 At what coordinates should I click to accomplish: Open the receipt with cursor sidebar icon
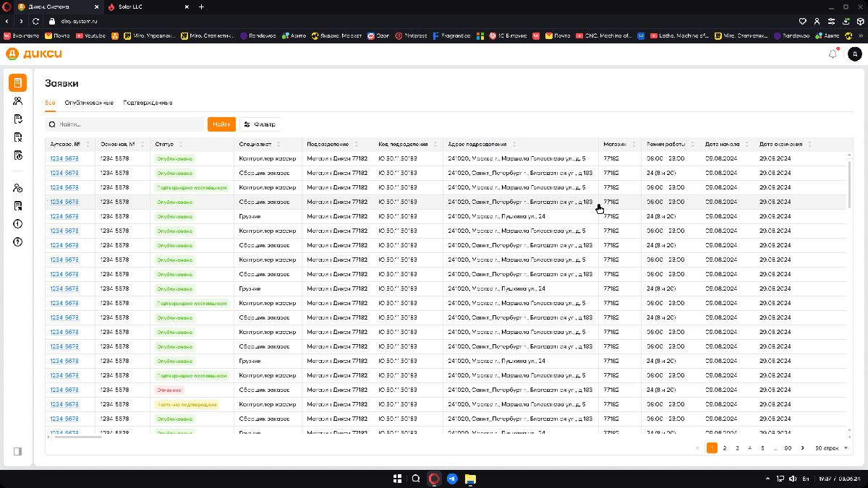pos(18,206)
